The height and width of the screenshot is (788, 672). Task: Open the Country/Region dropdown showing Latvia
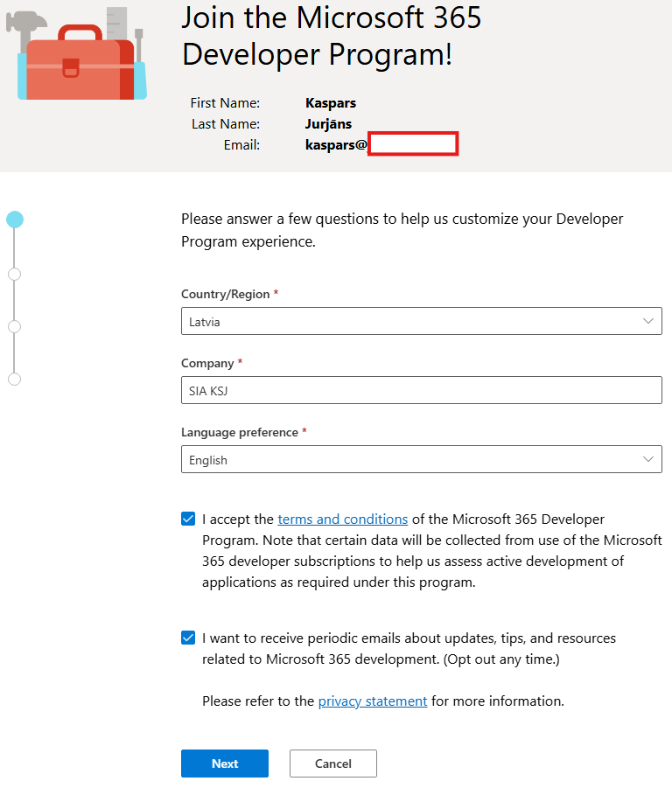coord(422,321)
